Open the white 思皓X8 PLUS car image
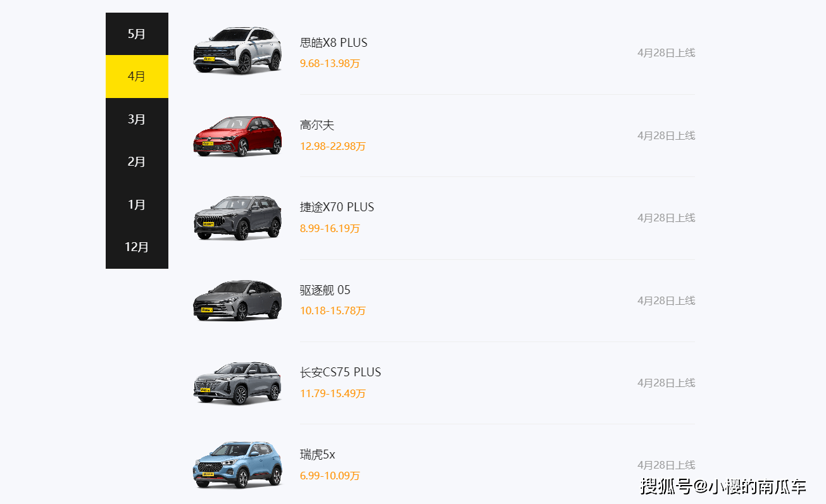 pos(237,51)
